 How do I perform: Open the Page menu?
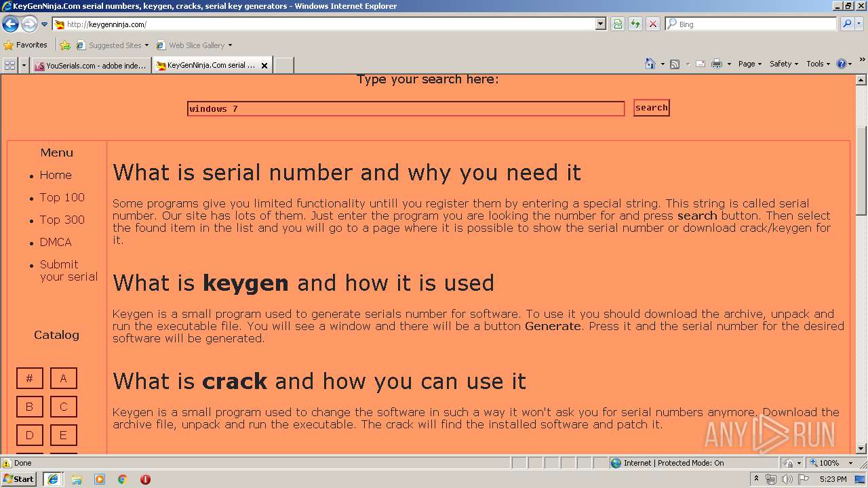coord(749,64)
